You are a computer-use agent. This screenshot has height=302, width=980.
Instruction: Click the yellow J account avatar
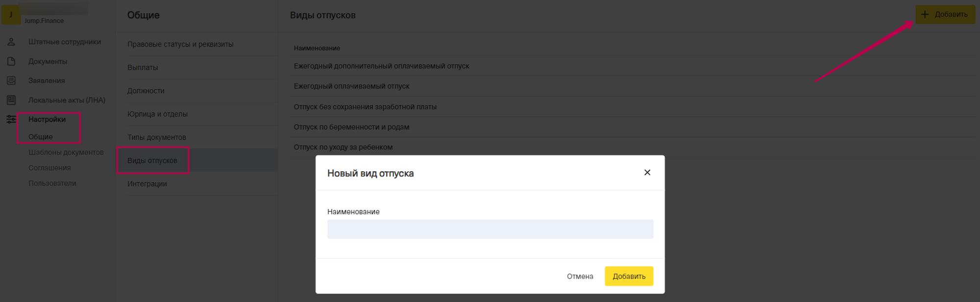(x=11, y=15)
